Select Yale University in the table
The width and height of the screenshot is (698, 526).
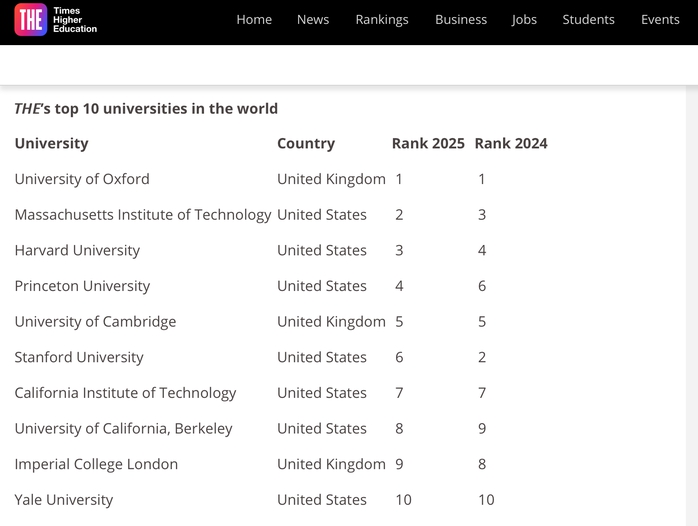[64, 500]
